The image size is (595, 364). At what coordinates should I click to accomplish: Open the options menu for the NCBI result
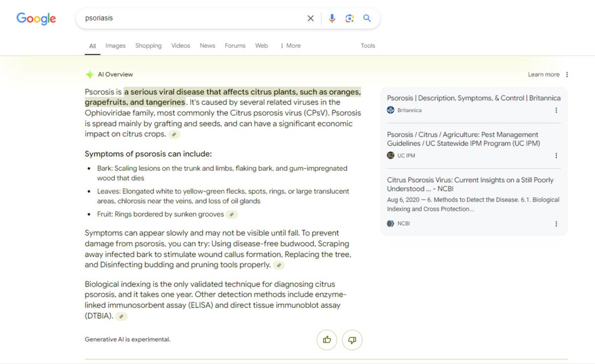click(556, 224)
